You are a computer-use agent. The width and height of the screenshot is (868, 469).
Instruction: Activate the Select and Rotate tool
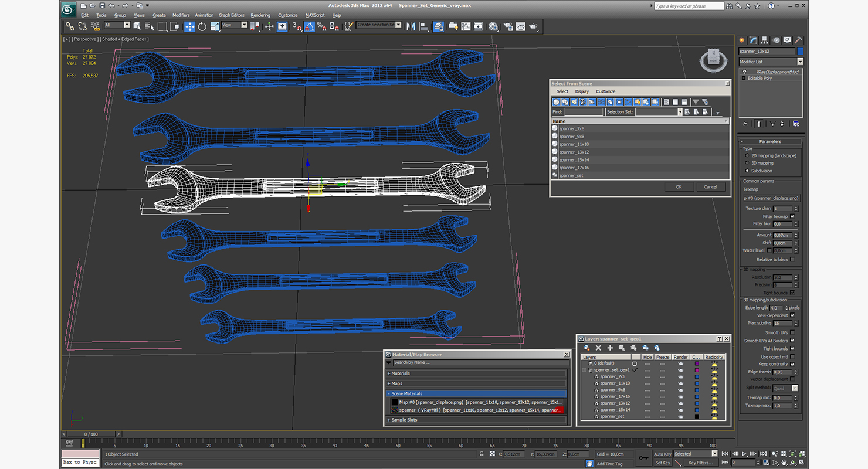tap(202, 26)
